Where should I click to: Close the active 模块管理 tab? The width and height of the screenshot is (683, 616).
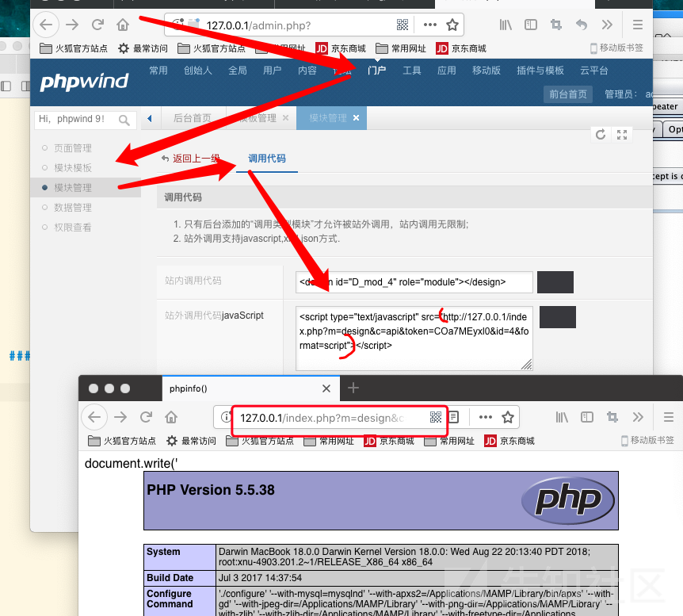pyautogui.click(x=356, y=117)
